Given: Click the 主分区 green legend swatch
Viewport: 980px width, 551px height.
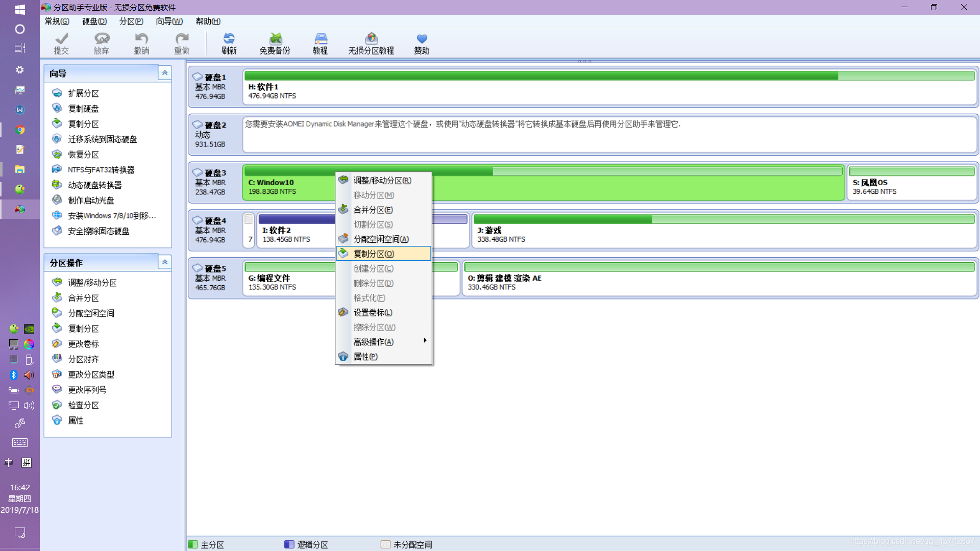Looking at the screenshot, I should click(193, 544).
